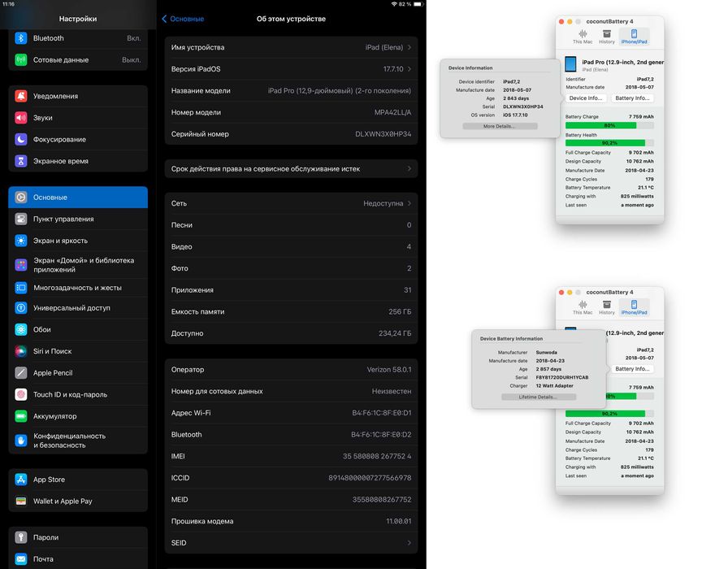Click serial number DLXWN3X0HP34 in settings
The image size is (728, 569).
[x=383, y=134]
